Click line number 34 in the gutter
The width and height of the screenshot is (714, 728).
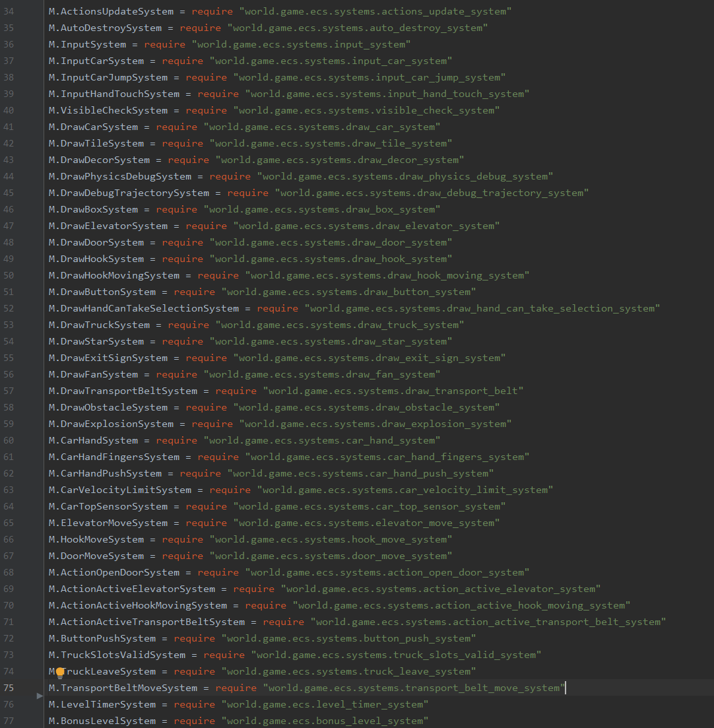26,11
